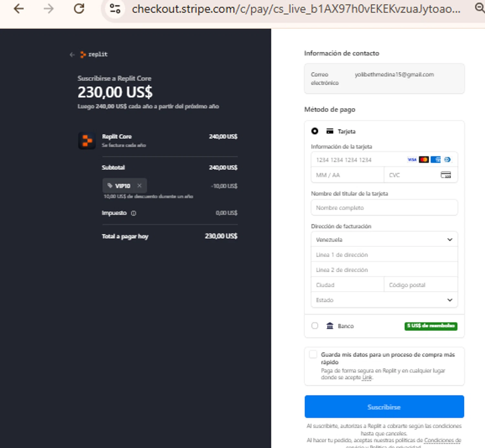Click the Código postal field
Screen dimensions: 485x448
pos(420,285)
